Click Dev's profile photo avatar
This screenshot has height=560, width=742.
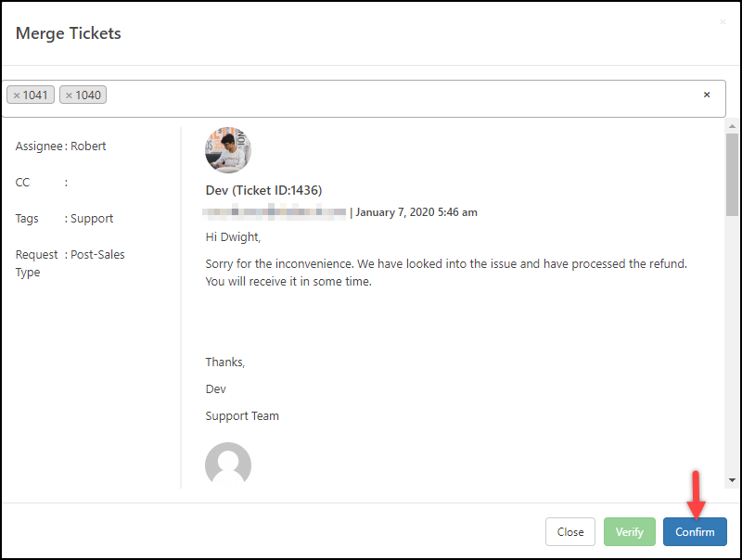(x=228, y=150)
